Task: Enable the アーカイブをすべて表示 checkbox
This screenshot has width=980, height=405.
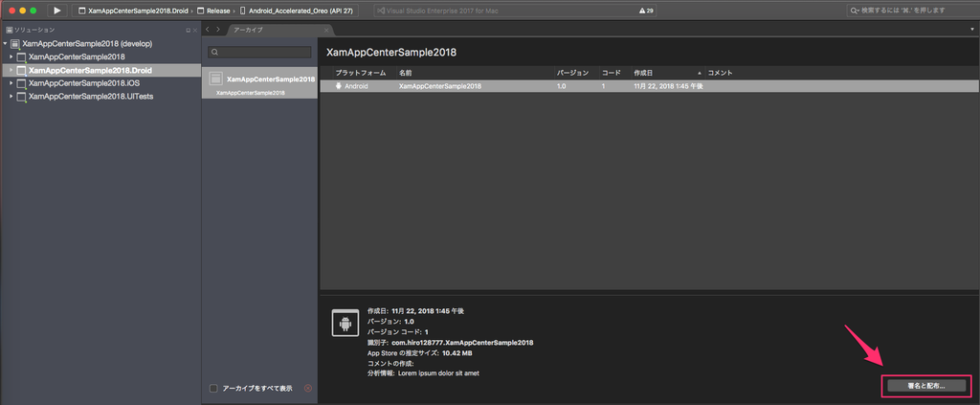Action: [x=213, y=388]
